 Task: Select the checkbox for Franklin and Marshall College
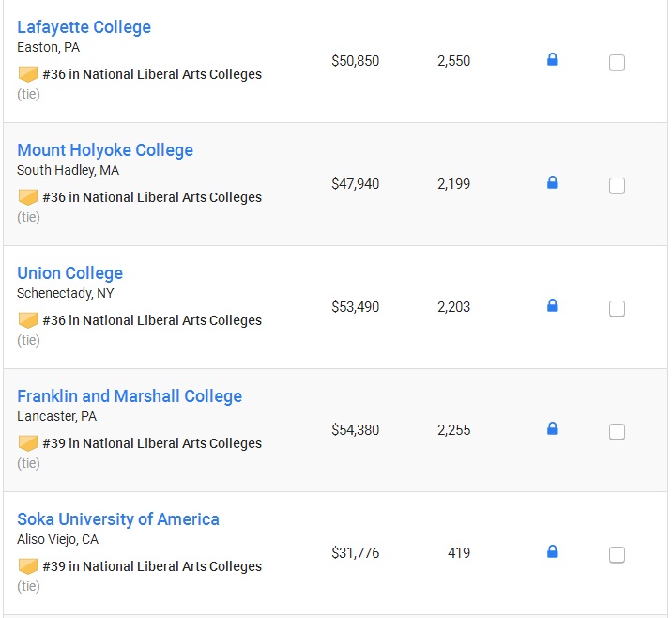tap(617, 432)
